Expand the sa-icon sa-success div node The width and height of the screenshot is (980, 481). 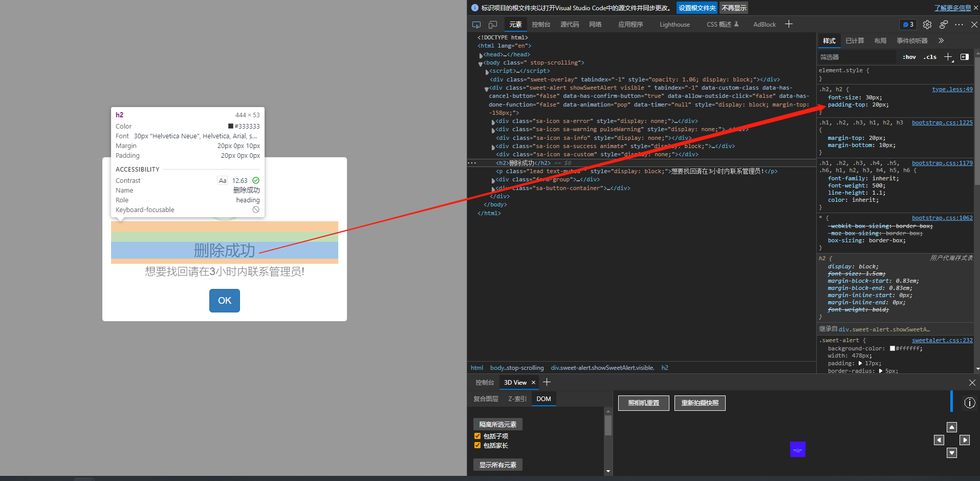pyautogui.click(x=493, y=147)
